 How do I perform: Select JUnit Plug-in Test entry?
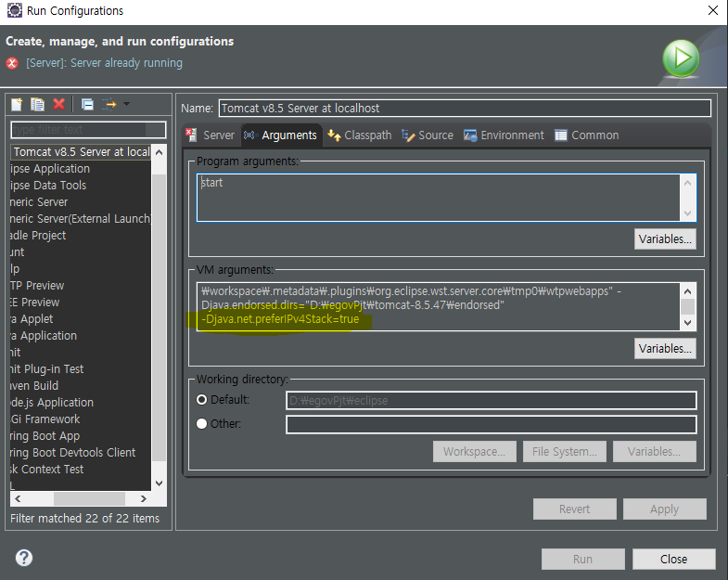click(47, 369)
